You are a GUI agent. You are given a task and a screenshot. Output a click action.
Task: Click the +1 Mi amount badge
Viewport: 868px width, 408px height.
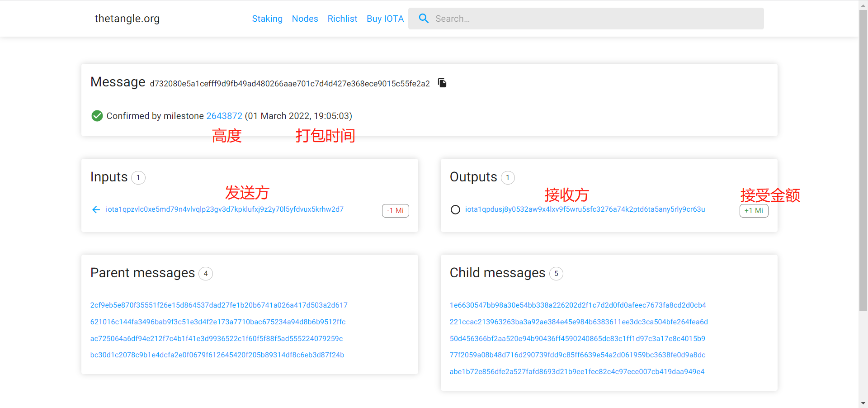tap(754, 211)
